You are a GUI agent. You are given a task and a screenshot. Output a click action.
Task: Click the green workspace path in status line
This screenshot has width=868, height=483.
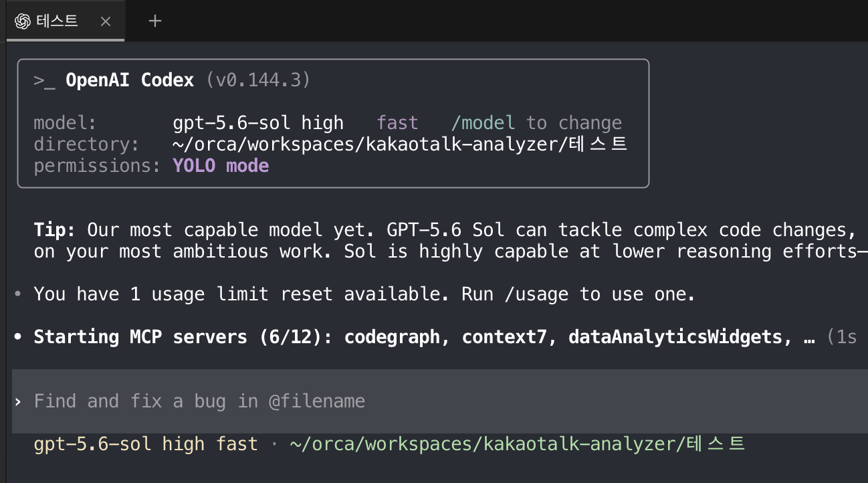click(517, 444)
